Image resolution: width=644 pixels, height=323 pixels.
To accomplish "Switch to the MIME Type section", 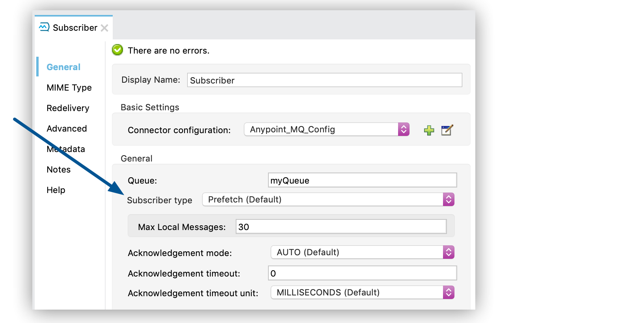I will pos(69,87).
